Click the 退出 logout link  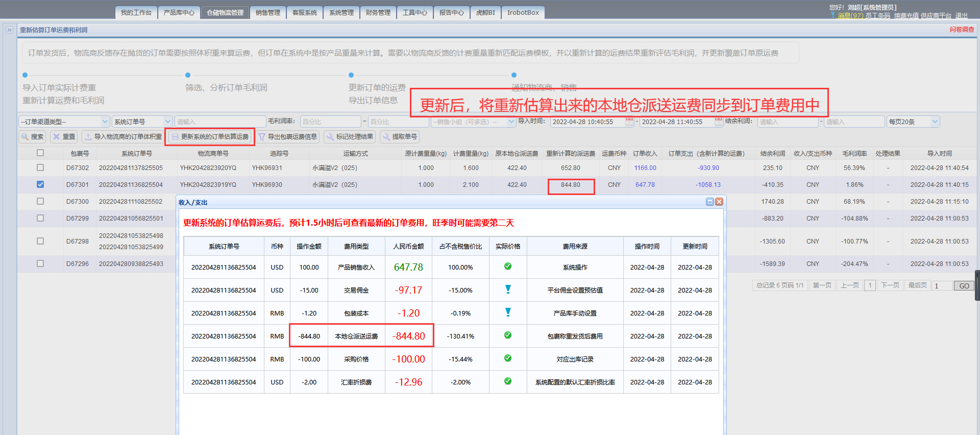coord(962,16)
